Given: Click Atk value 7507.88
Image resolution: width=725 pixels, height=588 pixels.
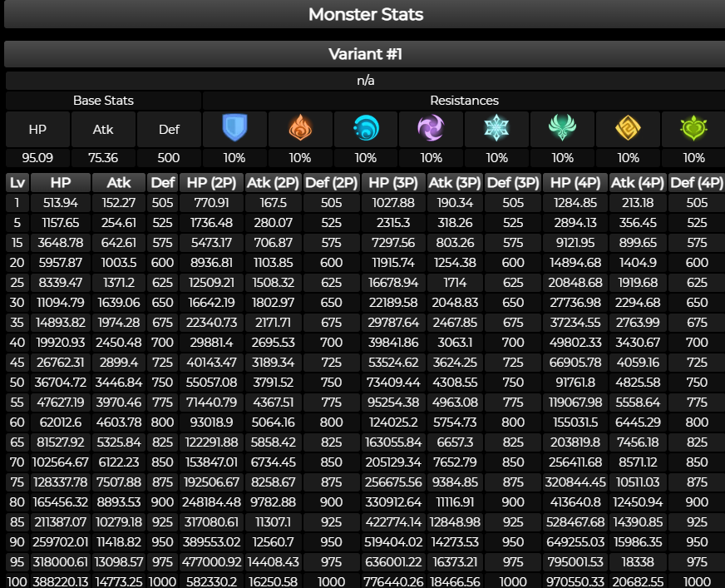Looking at the screenshot, I should [x=119, y=482].
